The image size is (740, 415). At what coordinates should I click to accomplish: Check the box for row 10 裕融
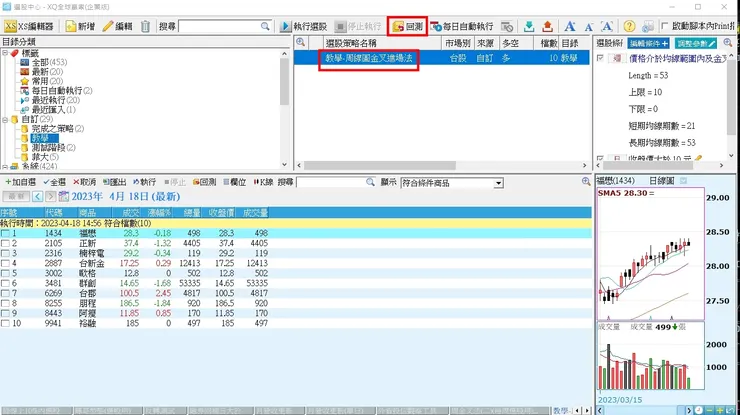(5, 323)
